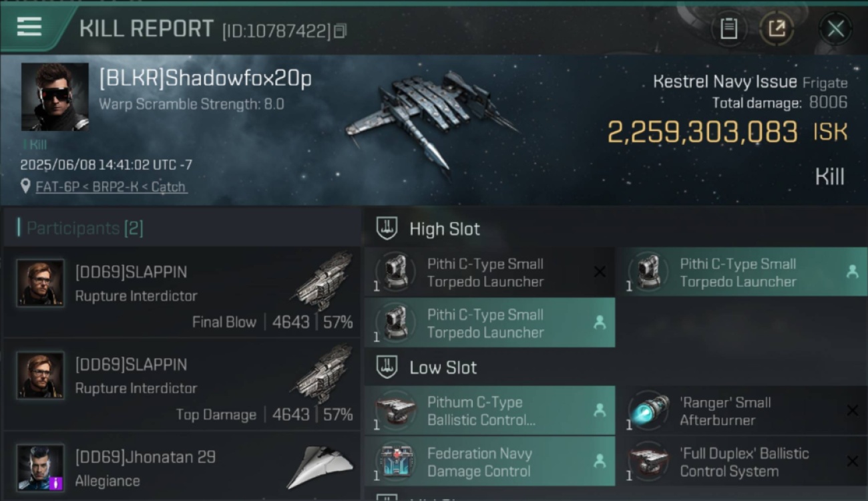The width and height of the screenshot is (868, 501).
Task: Select Federation Navy Damage Control module
Action: point(489,462)
